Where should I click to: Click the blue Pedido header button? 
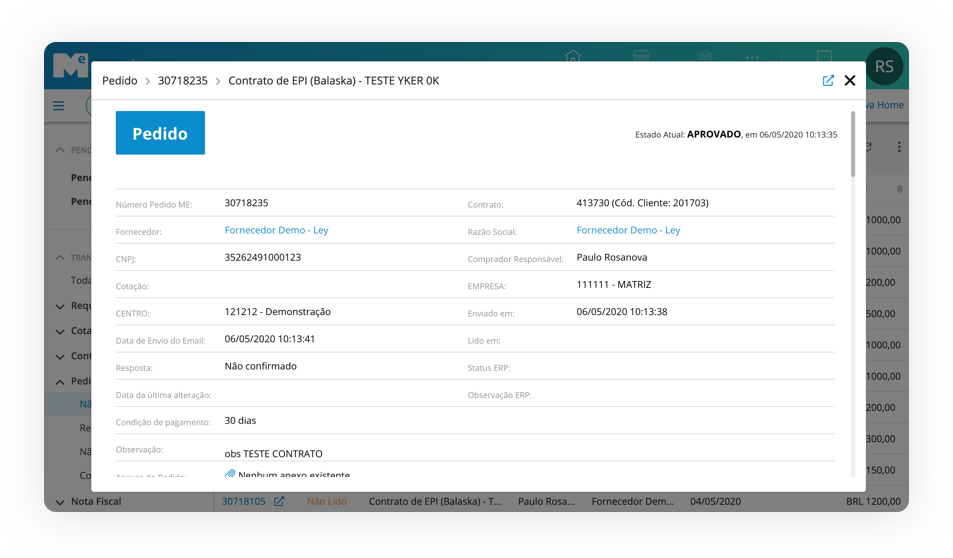160,133
